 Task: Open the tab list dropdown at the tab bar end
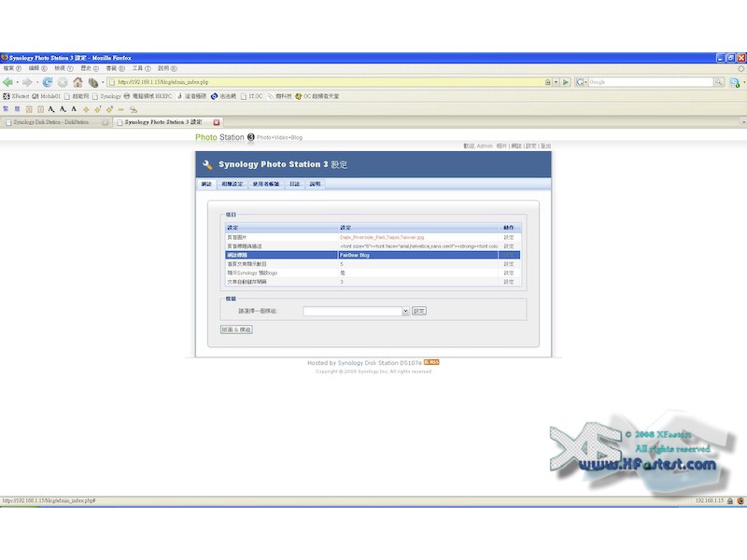coord(743,122)
